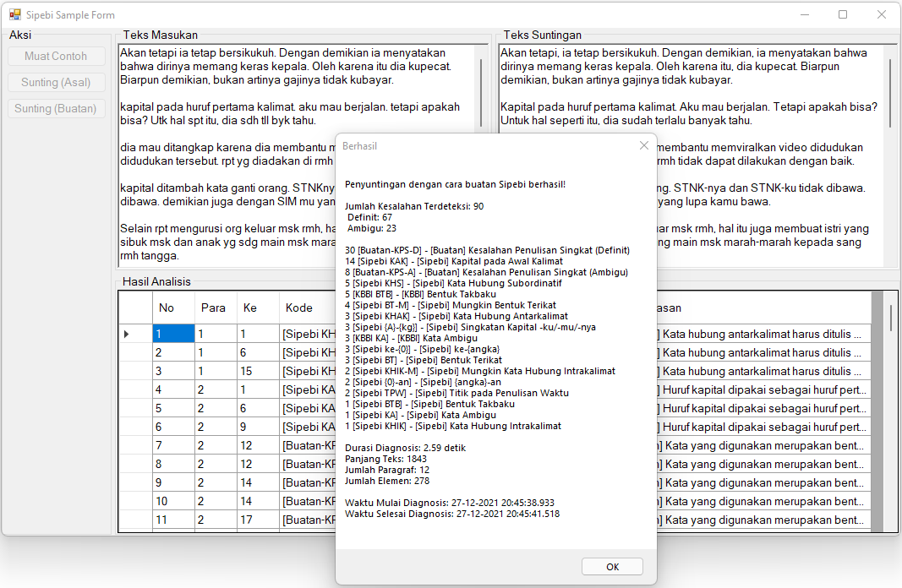Click the Sipebi Sample Form title bar icon
This screenshot has width=902, height=588.
click(x=15, y=14)
